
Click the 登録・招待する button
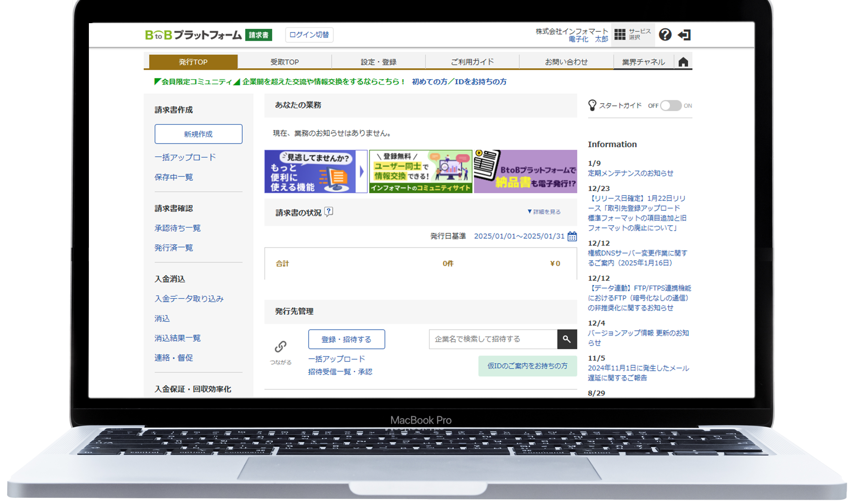[346, 339]
